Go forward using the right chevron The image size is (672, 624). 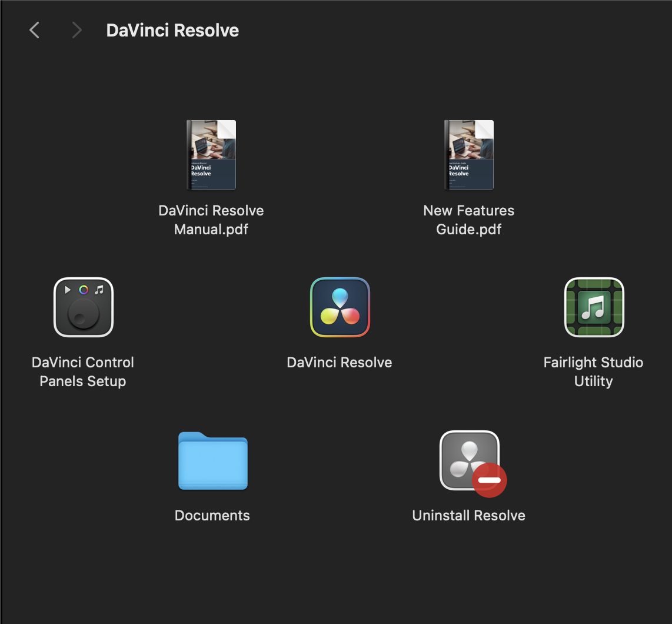pos(76,30)
